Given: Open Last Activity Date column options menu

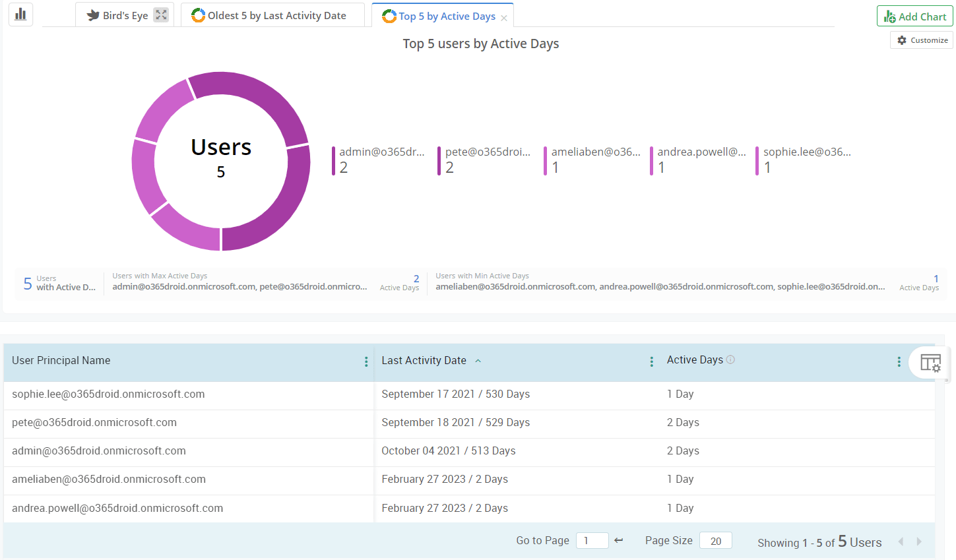Looking at the screenshot, I should [652, 361].
